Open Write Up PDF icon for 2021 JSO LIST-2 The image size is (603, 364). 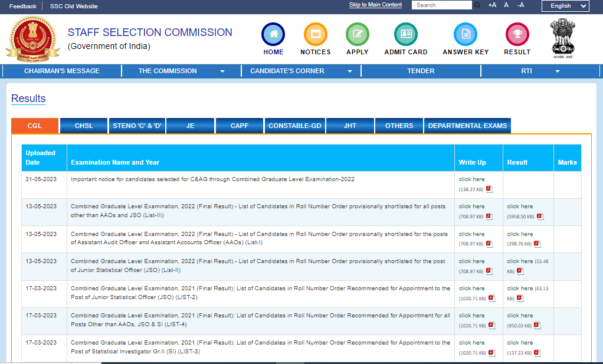pos(492,298)
